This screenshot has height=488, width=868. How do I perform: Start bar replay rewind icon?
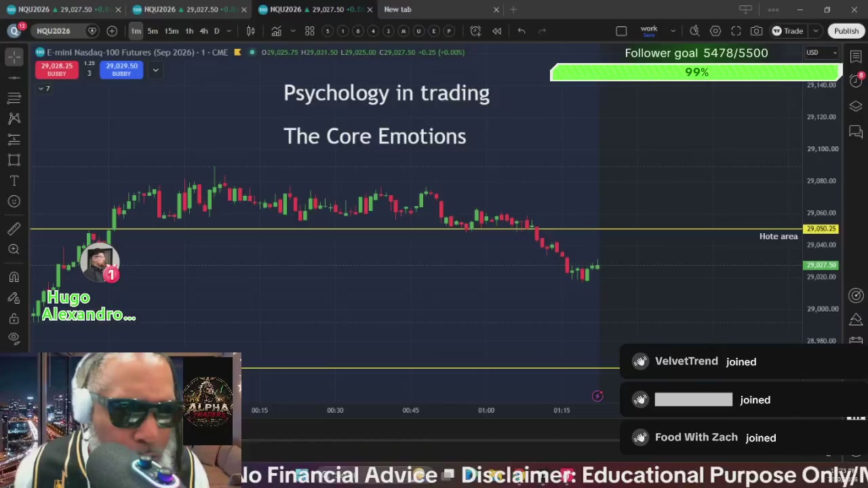pos(497,31)
